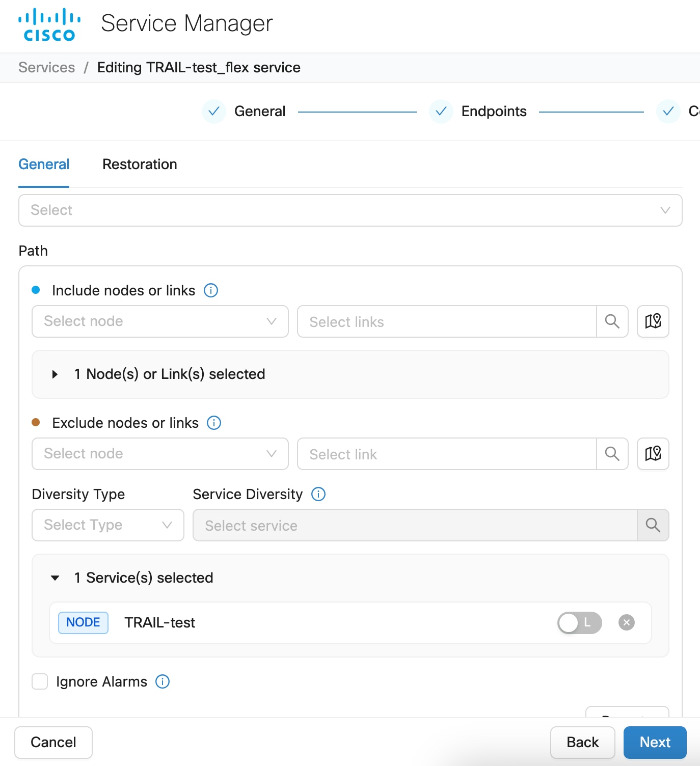Click the Cisco logo
This screenshot has width=700, height=766.
point(49,24)
